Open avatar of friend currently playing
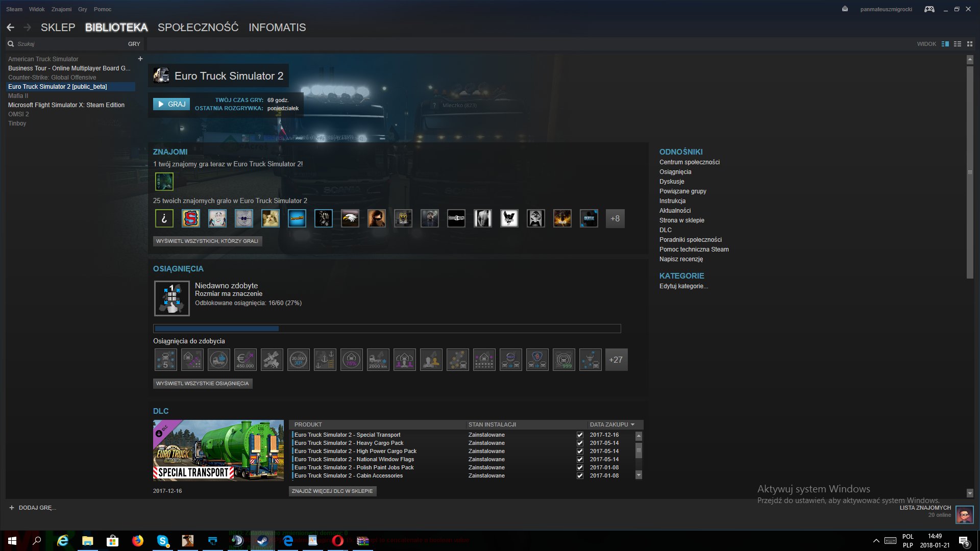 pos(164,182)
